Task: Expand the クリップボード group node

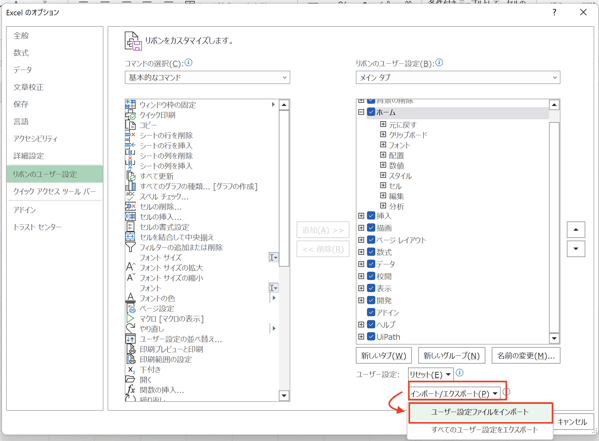Action: [383, 134]
